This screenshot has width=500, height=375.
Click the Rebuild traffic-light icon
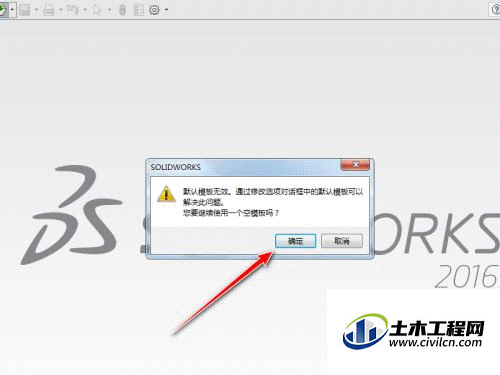[122, 10]
